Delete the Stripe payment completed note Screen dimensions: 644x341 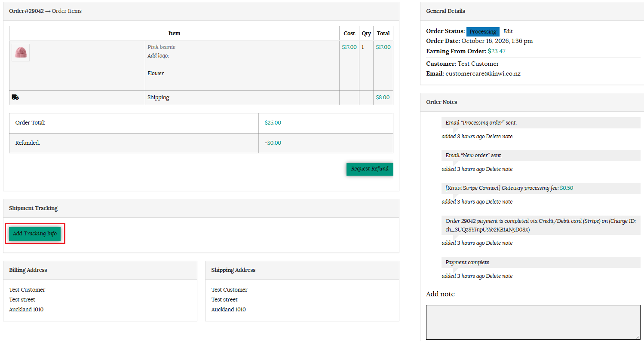point(499,243)
